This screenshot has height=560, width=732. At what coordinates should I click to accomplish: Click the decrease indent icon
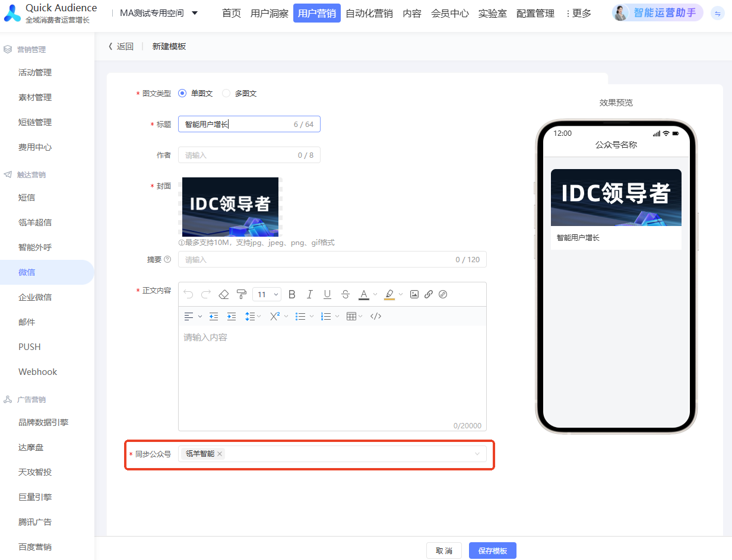coord(214,316)
